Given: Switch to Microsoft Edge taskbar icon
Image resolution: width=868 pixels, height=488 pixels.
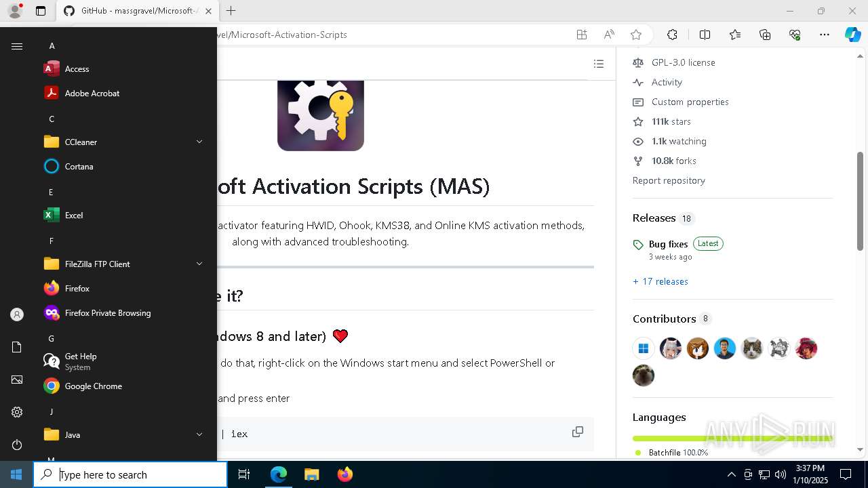Looking at the screenshot, I should 279,474.
